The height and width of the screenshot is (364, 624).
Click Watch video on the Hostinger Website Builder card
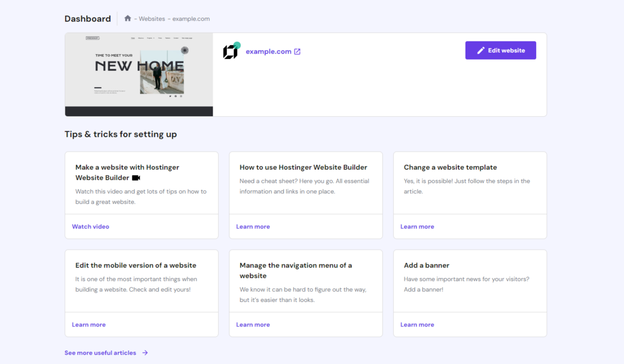click(x=90, y=226)
